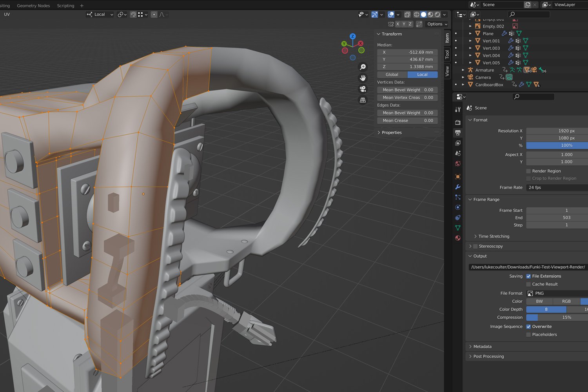Disable the Overwrite option under Image Sequence
The width and height of the screenshot is (588, 392).
(528, 326)
